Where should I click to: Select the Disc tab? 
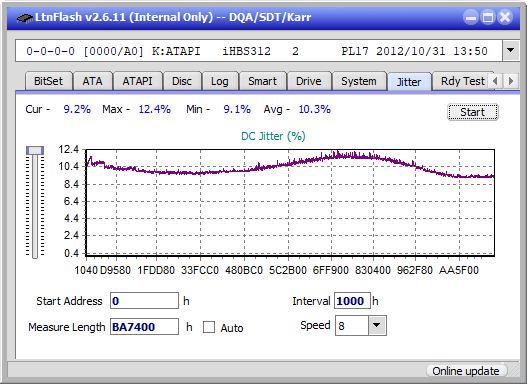click(x=182, y=81)
